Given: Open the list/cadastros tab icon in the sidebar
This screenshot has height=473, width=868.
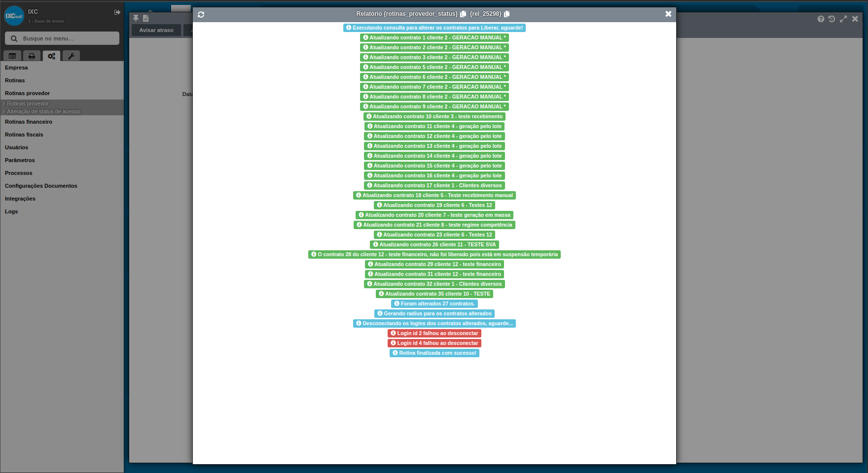Looking at the screenshot, I should (x=12, y=56).
